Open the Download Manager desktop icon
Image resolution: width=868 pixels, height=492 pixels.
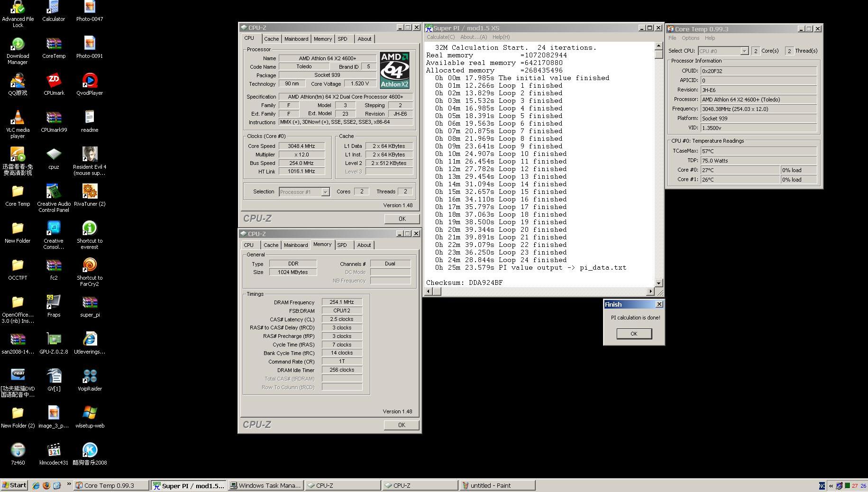tap(18, 50)
